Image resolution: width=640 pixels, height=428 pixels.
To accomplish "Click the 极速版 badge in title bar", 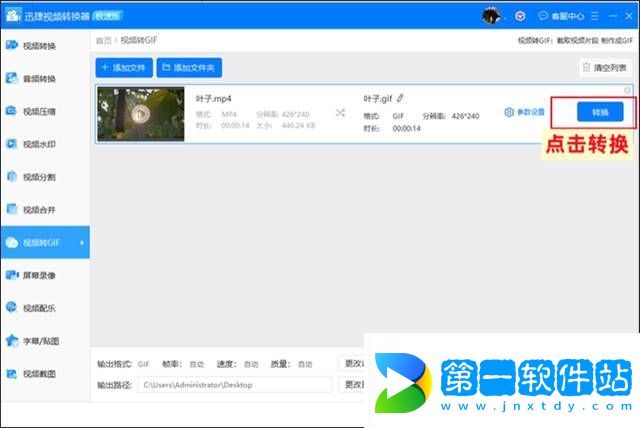I will (108, 16).
